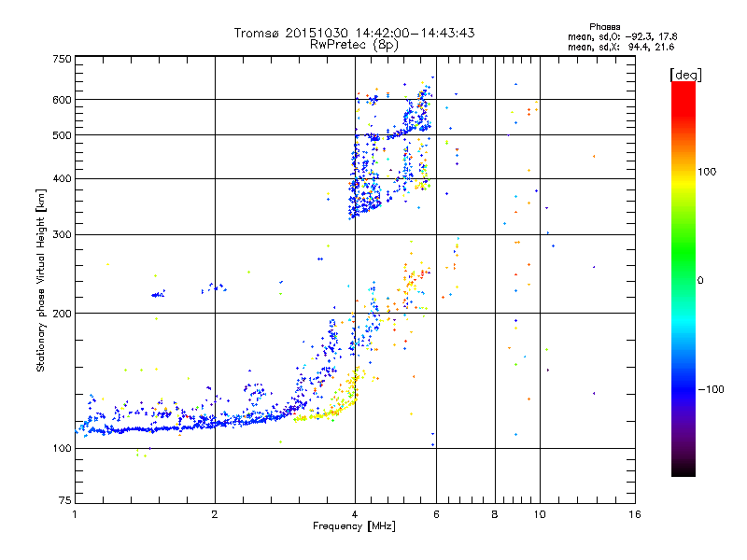This screenshot has width=747, height=560.
Task: Click the 'Phases' header label
Action: pos(604,27)
